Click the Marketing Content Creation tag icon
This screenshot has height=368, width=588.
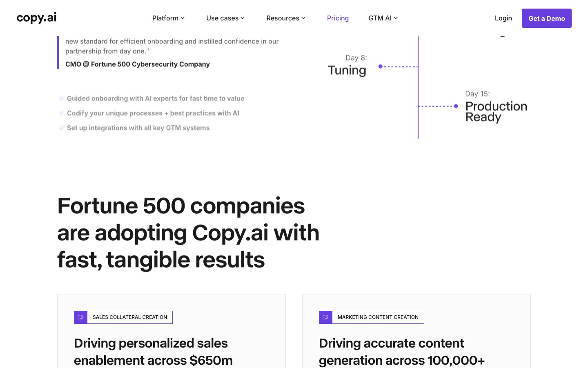tap(326, 317)
